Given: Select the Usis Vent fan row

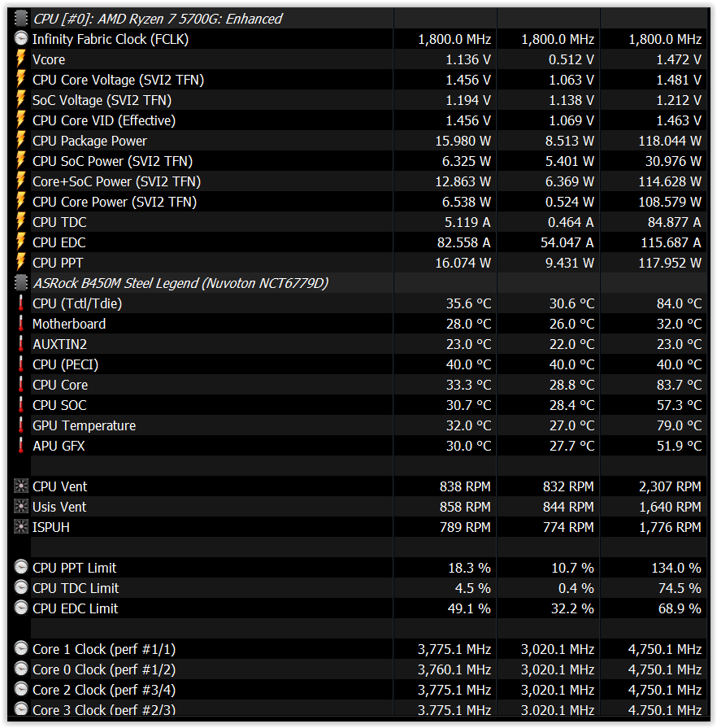Looking at the screenshot, I should tap(59, 507).
